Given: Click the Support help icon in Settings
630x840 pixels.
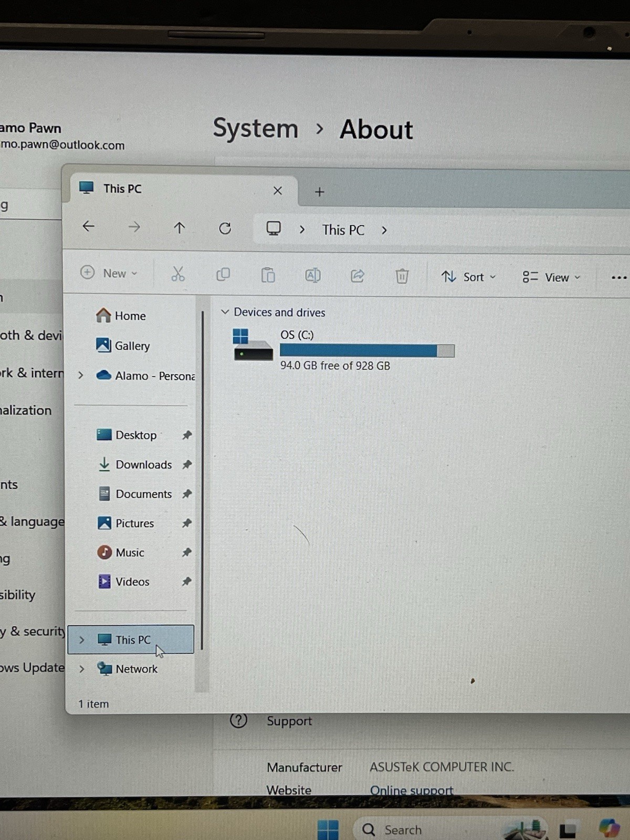Looking at the screenshot, I should 238,720.
